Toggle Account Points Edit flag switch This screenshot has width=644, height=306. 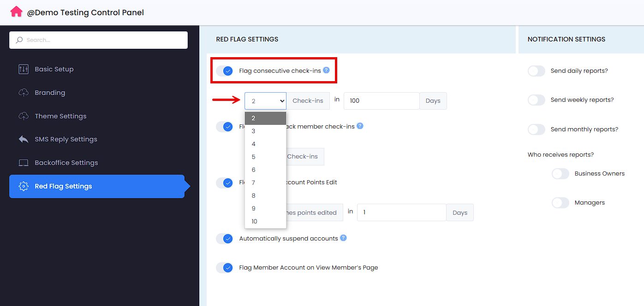225,183
